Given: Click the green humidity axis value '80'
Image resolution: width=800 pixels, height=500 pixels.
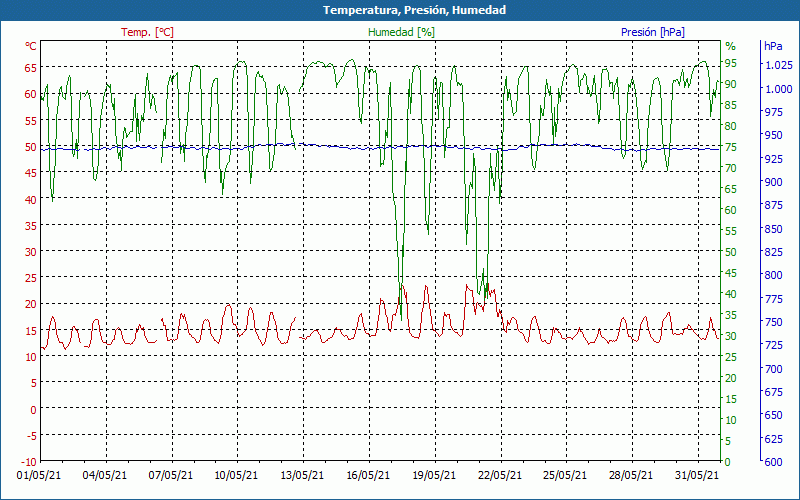Looking at the screenshot, I should point(731,126).
